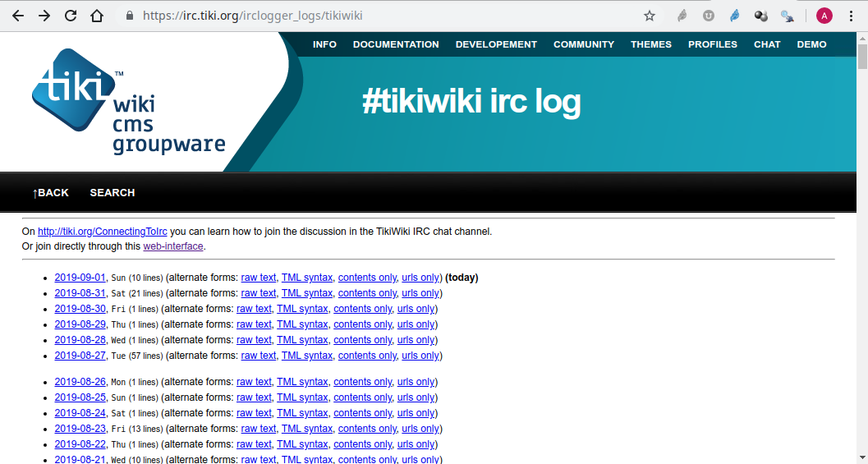Open the 2019-08-28 log

coord(80,339)
